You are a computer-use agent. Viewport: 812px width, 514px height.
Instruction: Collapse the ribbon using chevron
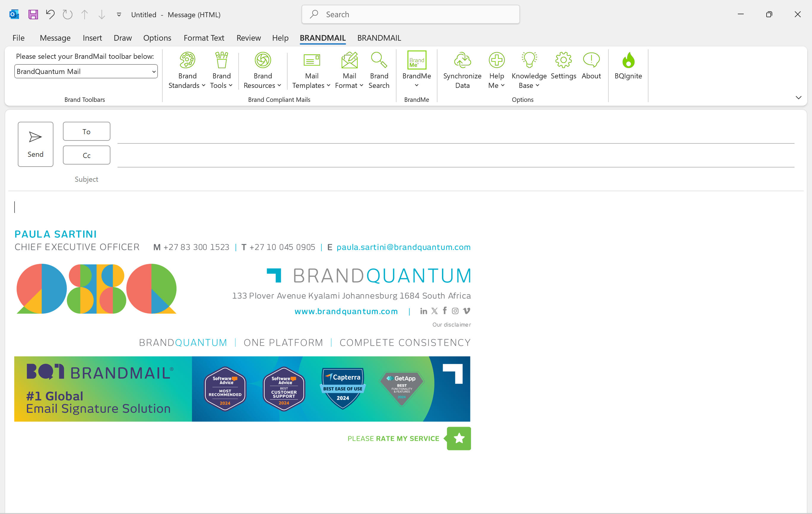tap(798, 97)
